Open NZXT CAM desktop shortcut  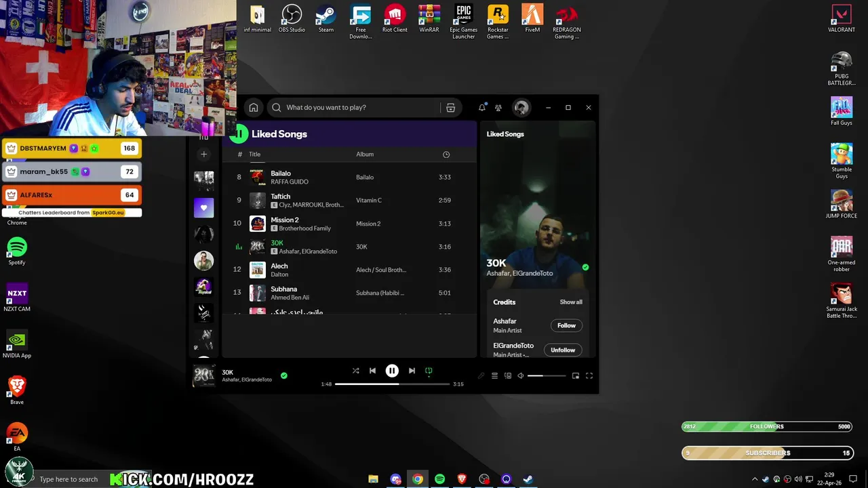(17, 298)
